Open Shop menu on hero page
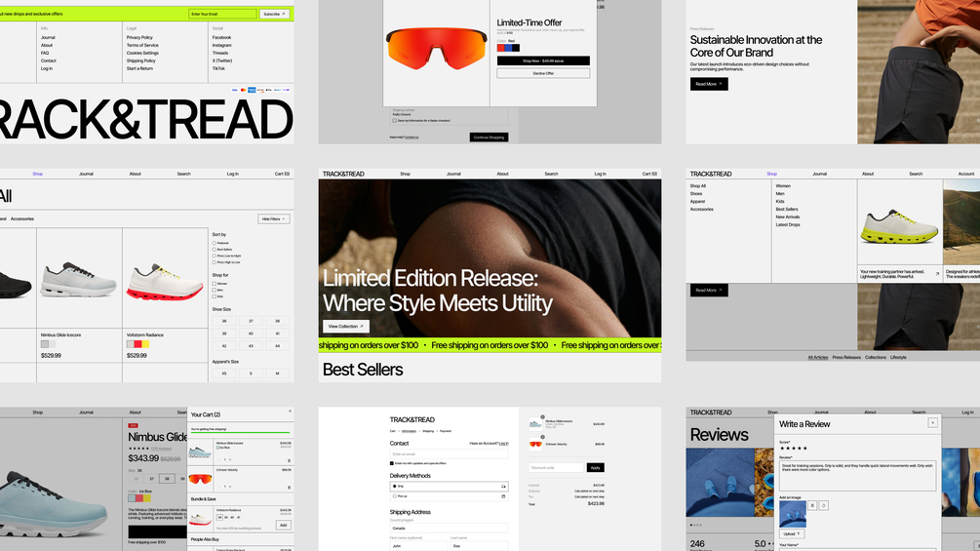 pos(405,174)
